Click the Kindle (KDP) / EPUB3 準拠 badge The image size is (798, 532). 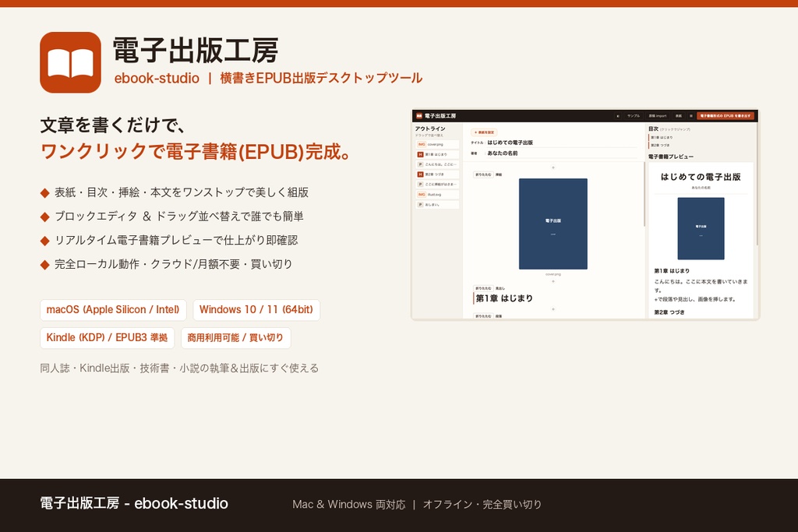107,338
